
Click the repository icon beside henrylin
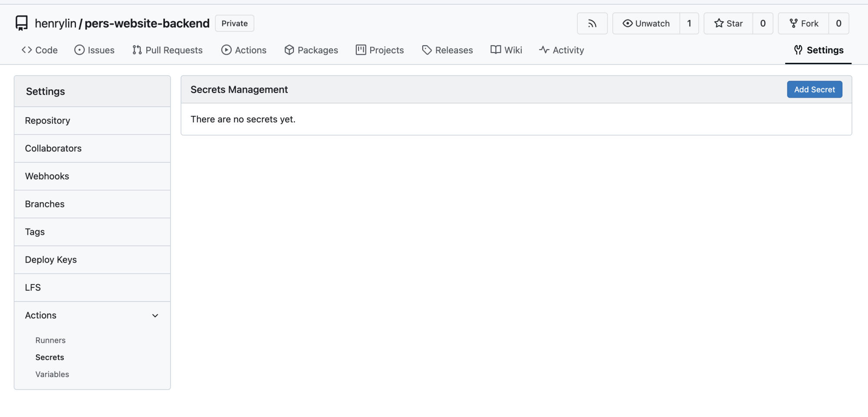click(x=21, y=23)
